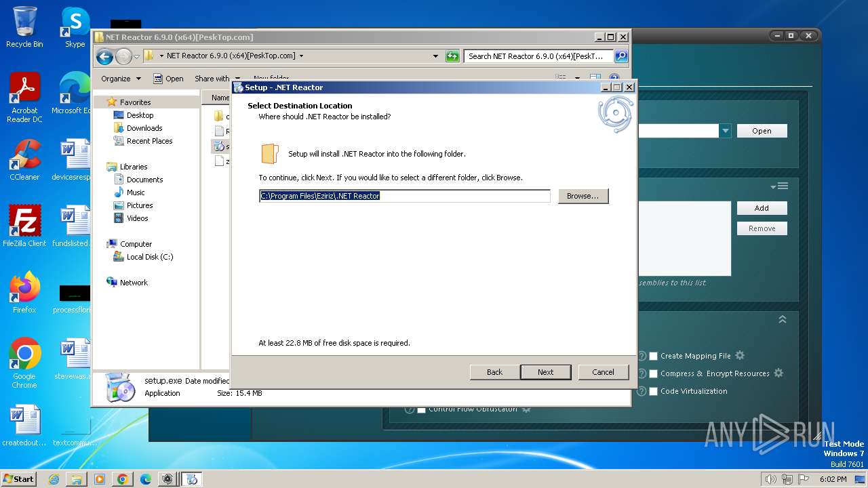Enable Compress & Encrypt Resources checkbox
This screenshot has width=868, height=488.
pos(654,373)
